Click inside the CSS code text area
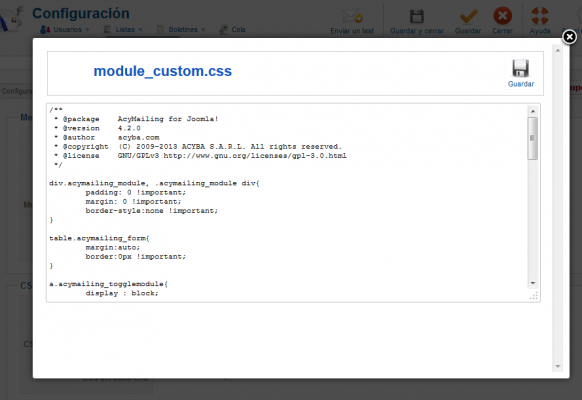Viewport: 582px width, 400px height. [x=287, y=202]
